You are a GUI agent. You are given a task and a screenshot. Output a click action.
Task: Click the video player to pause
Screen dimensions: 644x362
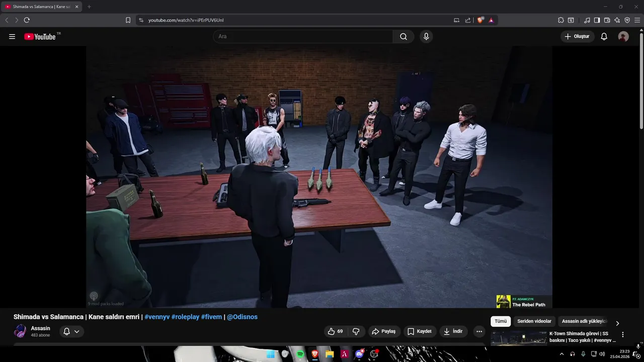(x=319, y=176)
